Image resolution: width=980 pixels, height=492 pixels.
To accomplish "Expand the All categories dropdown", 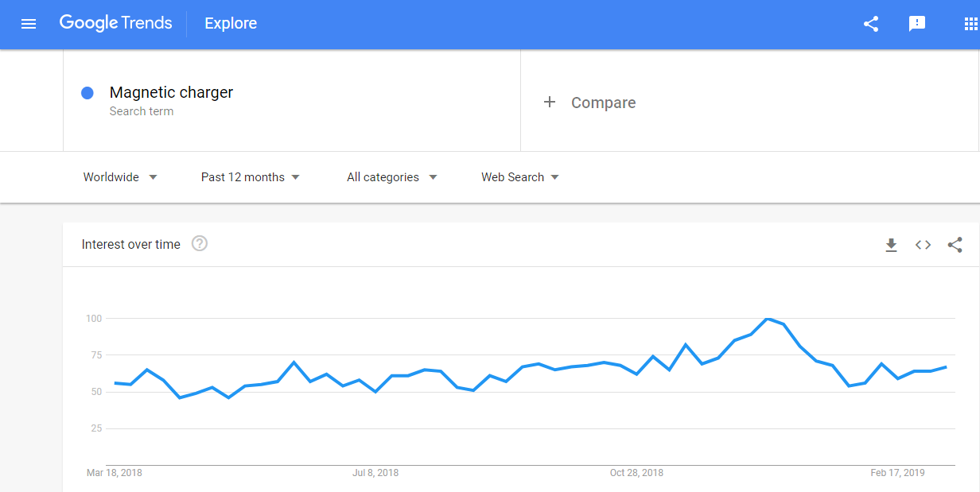I will click(x=391, y=177).
